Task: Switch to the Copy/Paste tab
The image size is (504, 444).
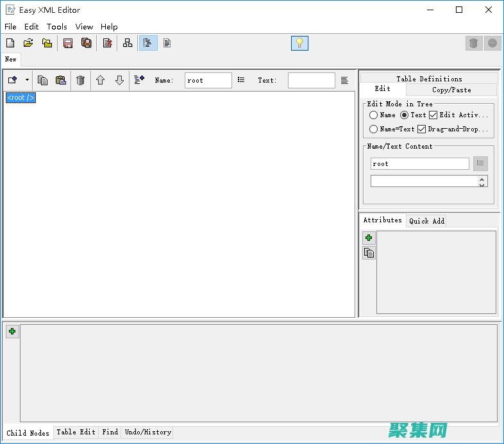Action: click(x=451, y=90)
